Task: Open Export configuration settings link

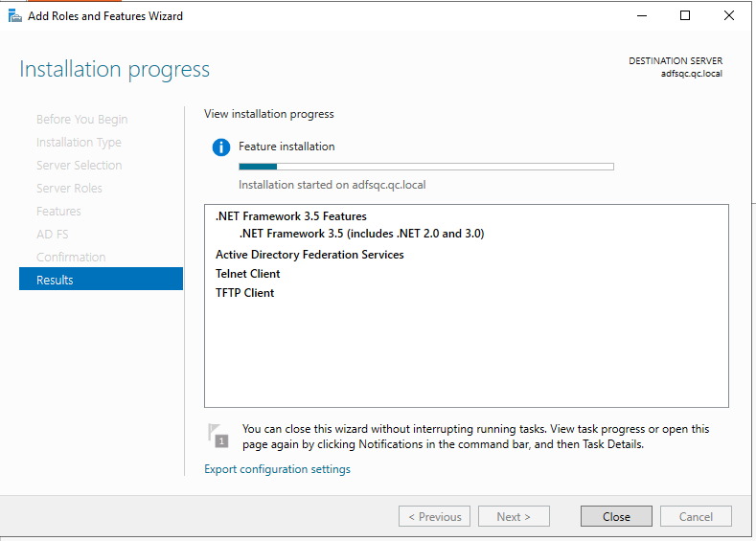Action: coord(277,469)
